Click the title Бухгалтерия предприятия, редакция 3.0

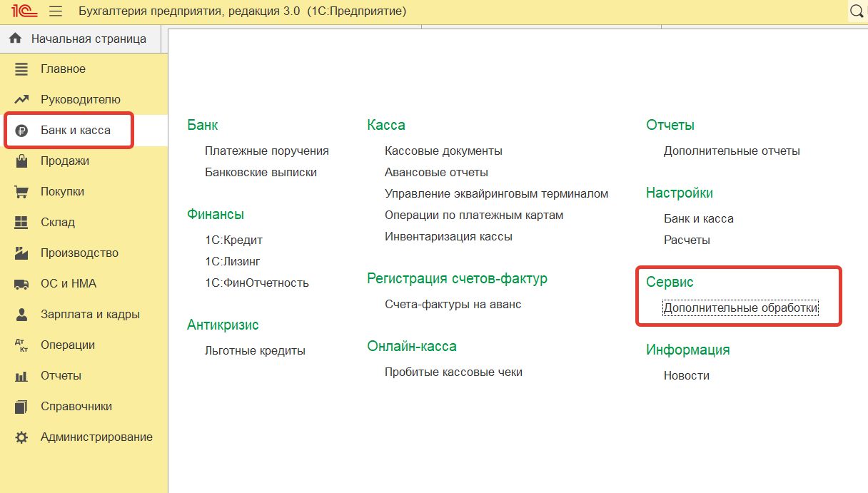click(x=189, y=11)
